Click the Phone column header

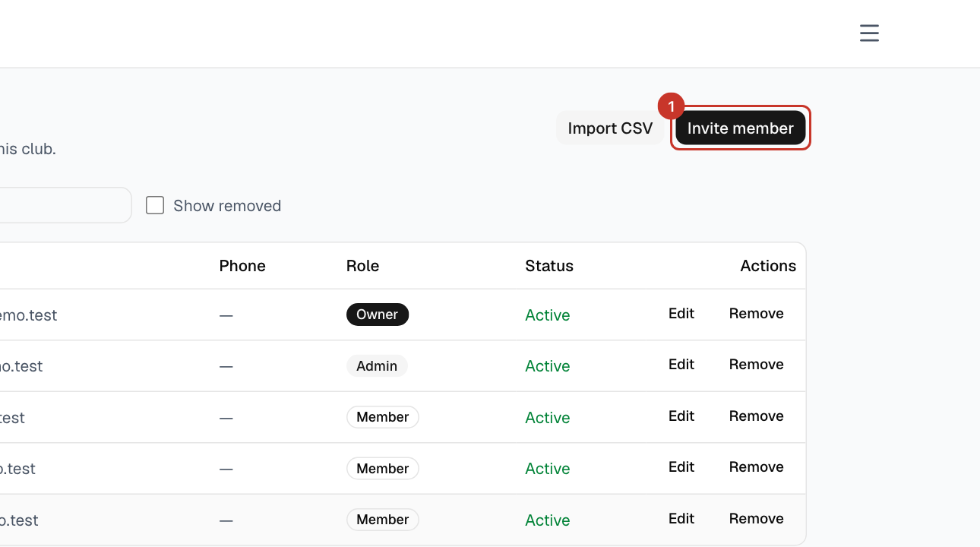[x=242, y=266]
